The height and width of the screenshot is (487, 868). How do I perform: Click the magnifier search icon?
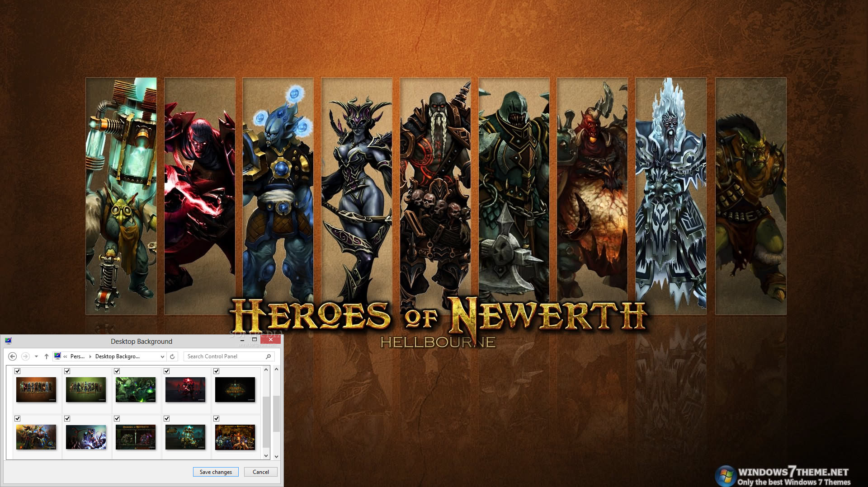tap(268, 356)
